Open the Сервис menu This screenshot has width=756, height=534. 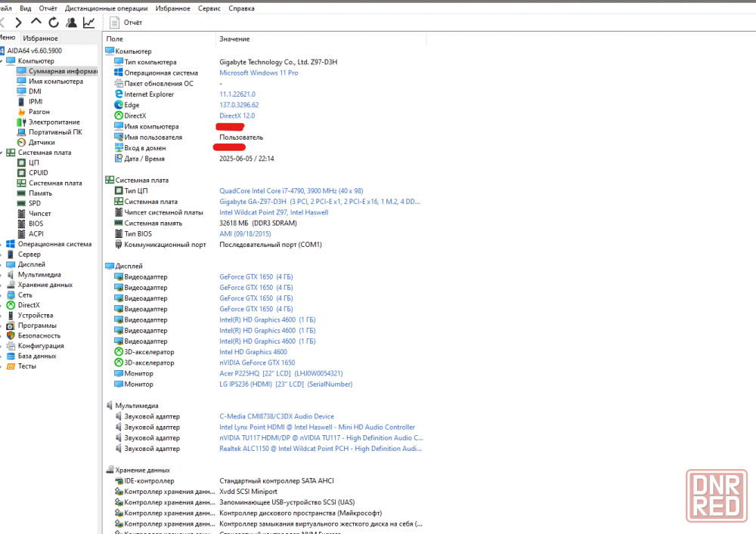point(209,8)
